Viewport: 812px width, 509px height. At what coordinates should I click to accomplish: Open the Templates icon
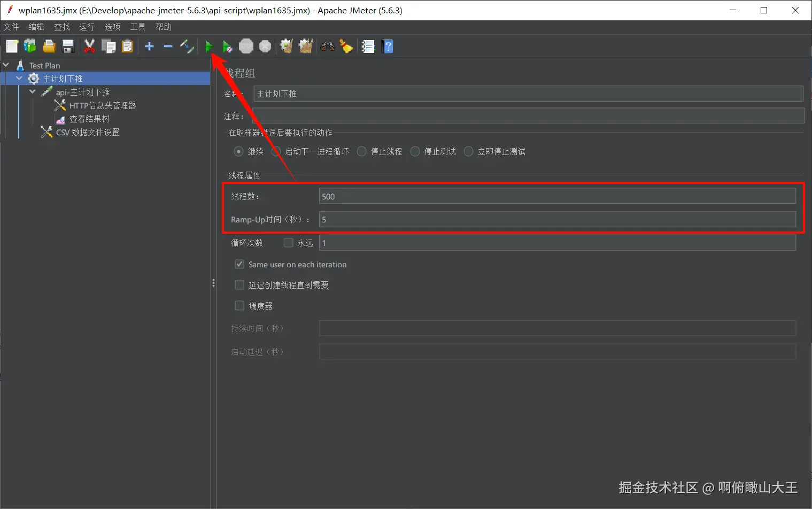pyautogui.click(x=30, y=47)
